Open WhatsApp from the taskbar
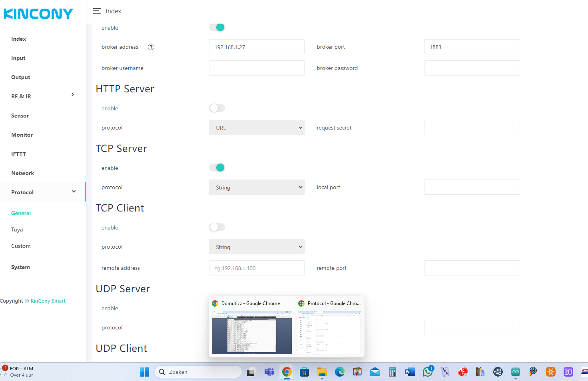Image resolution: width=588 pixels, height=381 pixels. pos(427,372)
